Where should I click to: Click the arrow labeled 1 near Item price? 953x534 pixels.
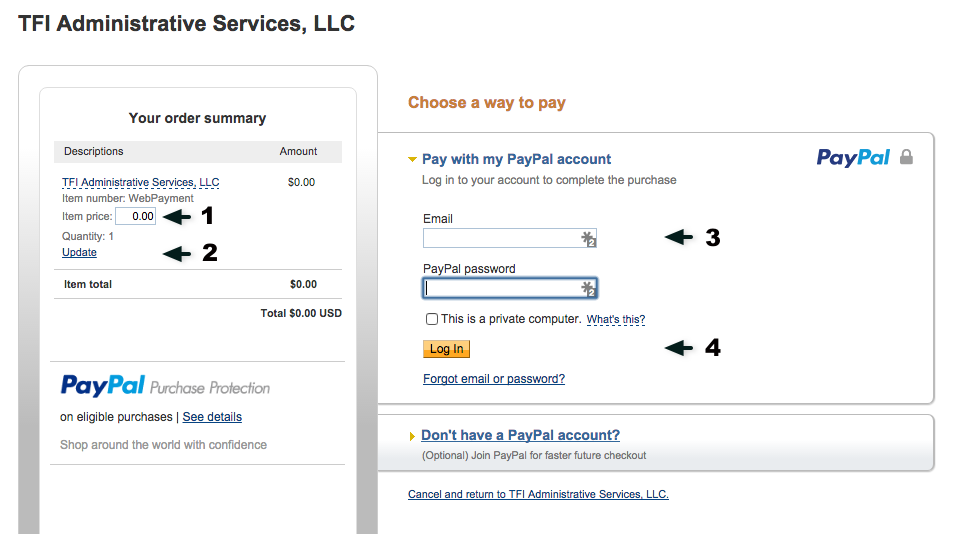pos(177,216)
